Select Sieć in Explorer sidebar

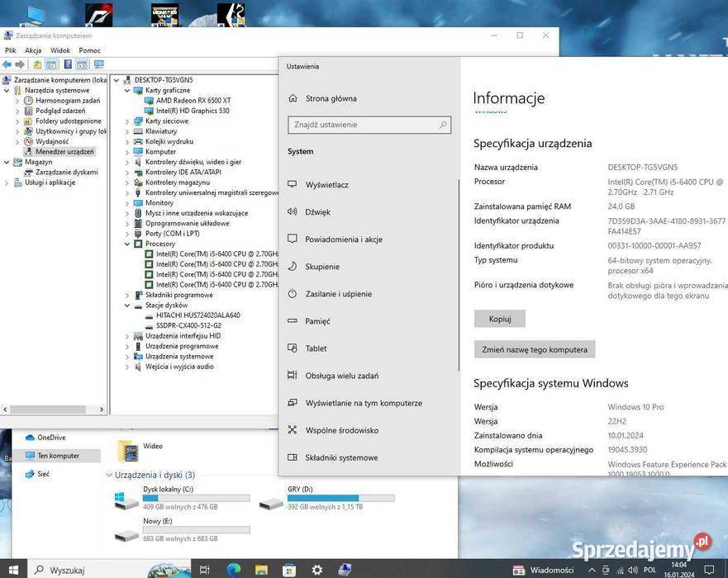coord(37,474)
